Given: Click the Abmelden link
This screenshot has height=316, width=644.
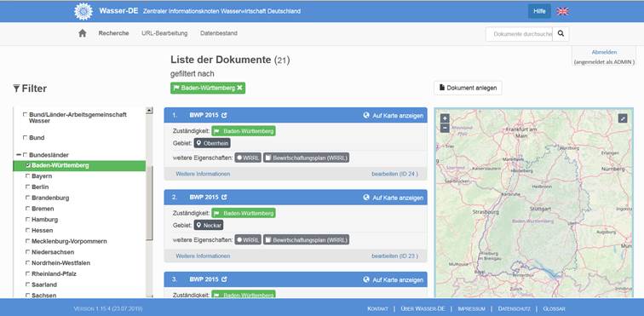Looking at the screenshot, I should [x=604, y=52].
